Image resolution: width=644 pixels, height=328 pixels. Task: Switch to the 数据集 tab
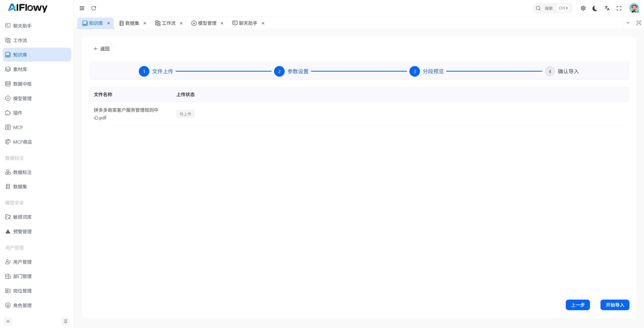132,23
